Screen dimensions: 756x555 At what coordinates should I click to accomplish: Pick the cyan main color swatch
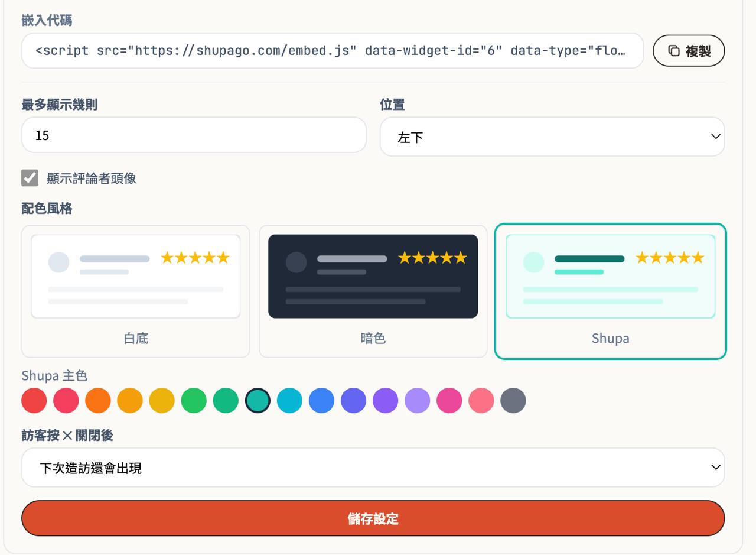(289, 401)
